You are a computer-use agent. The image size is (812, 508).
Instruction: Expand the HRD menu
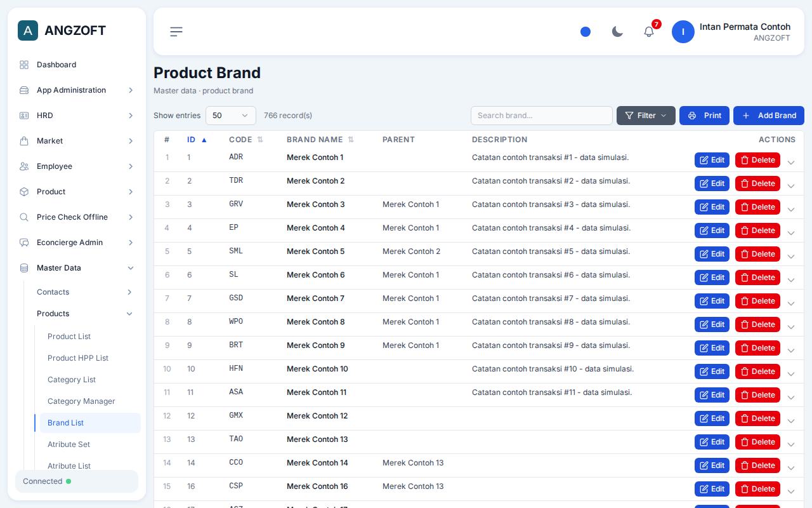coord(77,116)
